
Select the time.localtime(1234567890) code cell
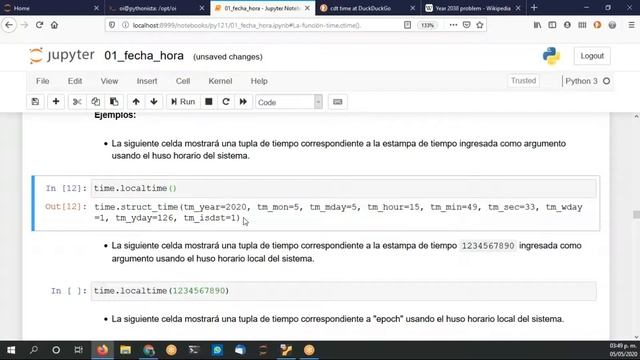tap(343, 291)
